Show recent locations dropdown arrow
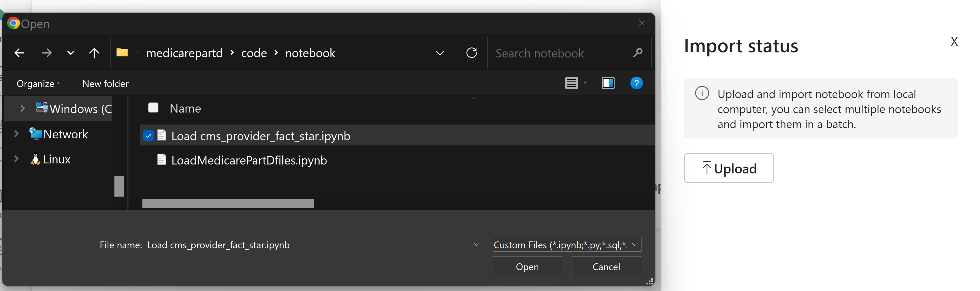Viewport: 980px width, 291px height. (x=70, y=53)
